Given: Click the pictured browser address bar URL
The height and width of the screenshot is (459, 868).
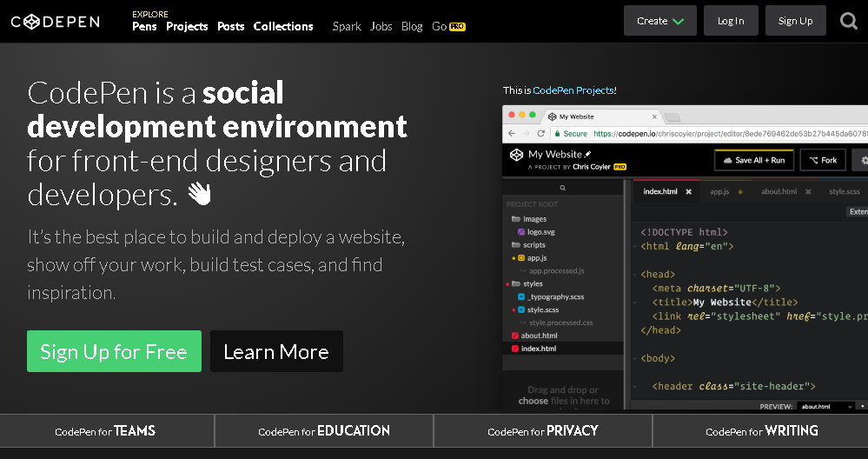Looking at the screenshot, I should (x=730, y=133).
